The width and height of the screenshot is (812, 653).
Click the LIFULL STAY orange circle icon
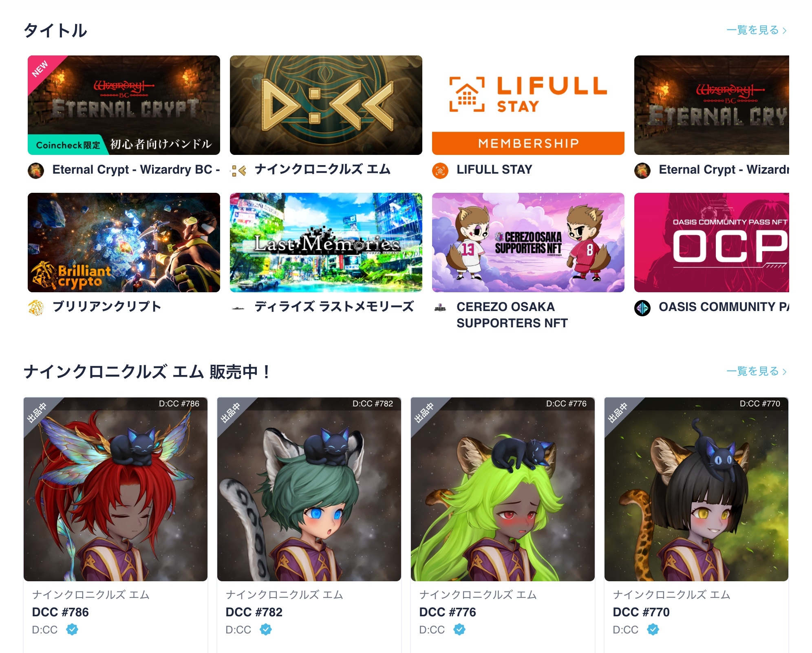click(440, 170)
